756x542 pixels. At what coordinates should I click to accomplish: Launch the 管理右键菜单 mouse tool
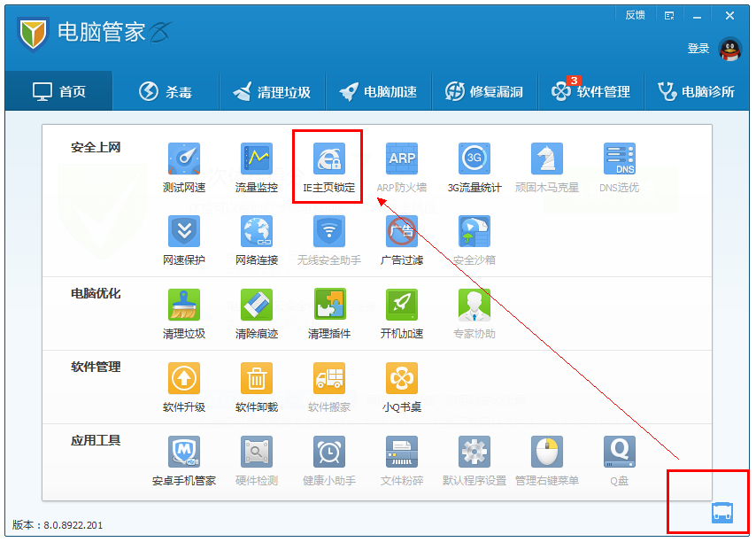click(547, 461)
